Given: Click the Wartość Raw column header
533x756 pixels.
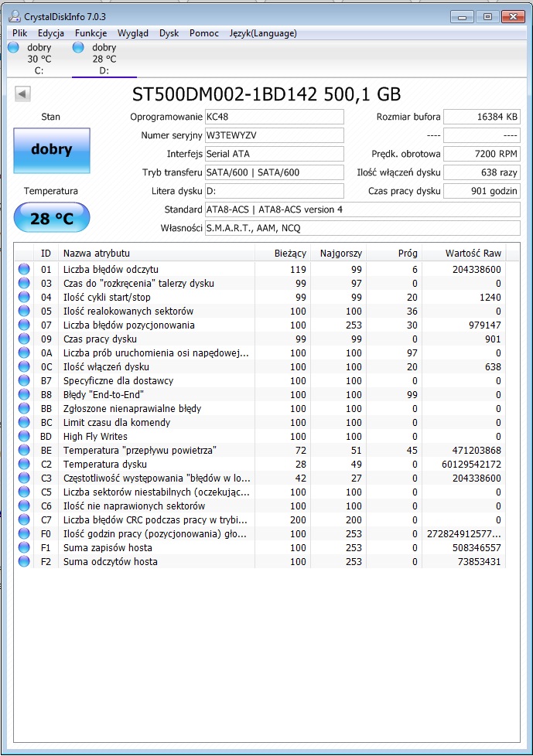Looking at the screenshot, I should 464,253.
